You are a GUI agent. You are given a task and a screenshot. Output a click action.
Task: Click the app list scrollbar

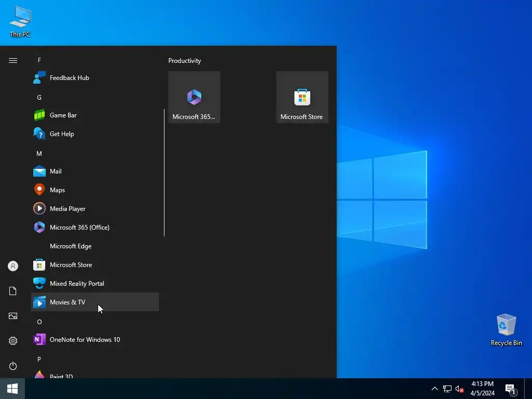164,172
